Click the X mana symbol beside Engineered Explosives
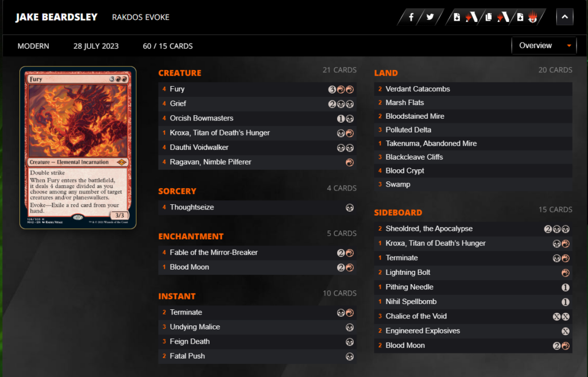This screenshot has width=588, height=377. 566,331
